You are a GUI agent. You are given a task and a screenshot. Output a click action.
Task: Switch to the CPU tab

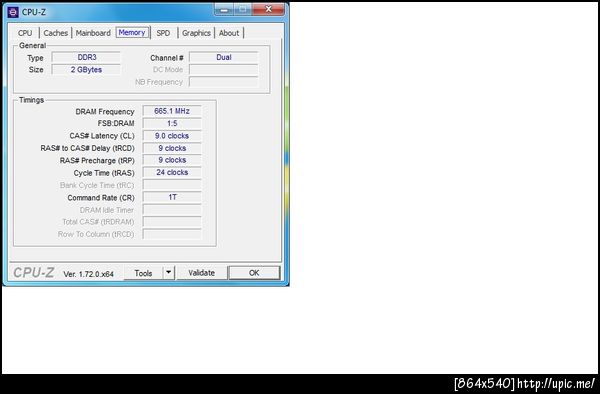click(x=25, y=33)
